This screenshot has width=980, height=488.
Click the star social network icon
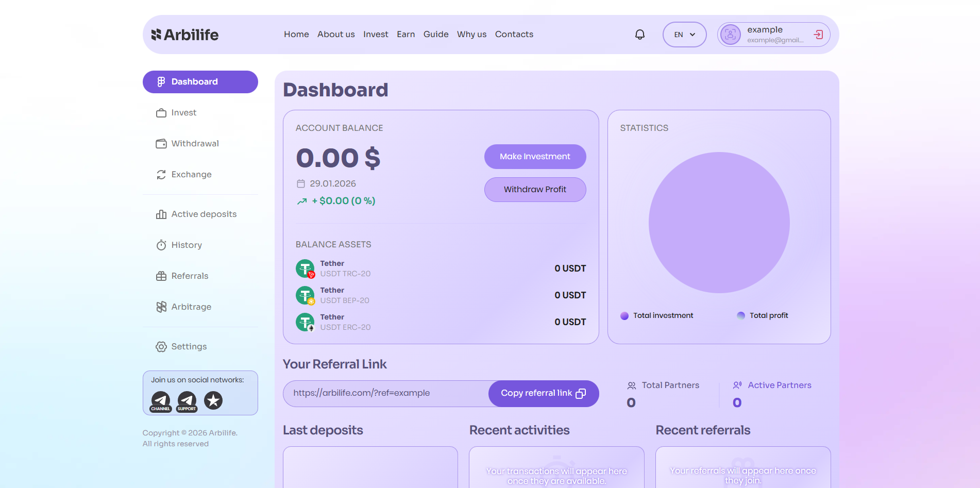pyautogui.click(x=213, y=400)
